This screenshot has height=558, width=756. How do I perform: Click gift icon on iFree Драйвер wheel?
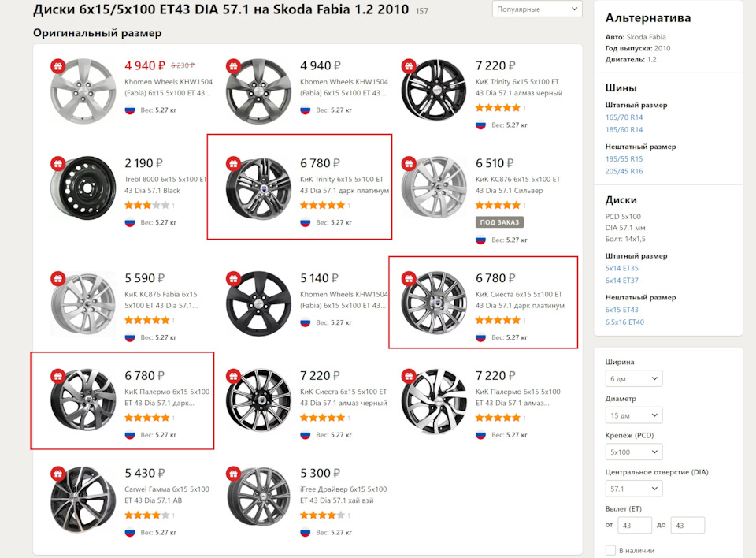click(232, 474)
